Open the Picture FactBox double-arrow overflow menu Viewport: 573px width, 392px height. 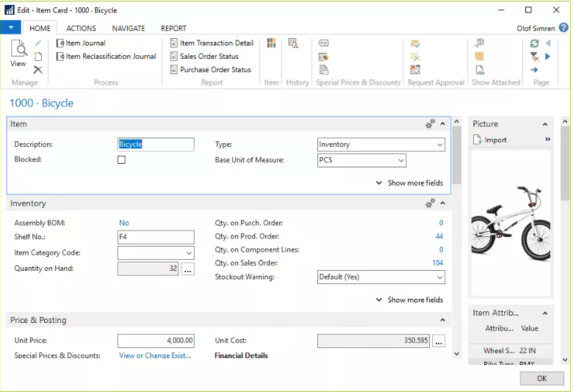tap(547, 139)
